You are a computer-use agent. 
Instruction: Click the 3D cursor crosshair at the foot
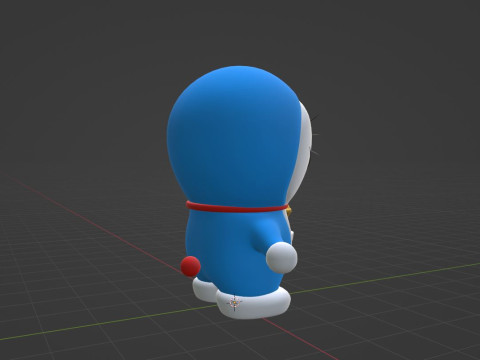point(234,303)
